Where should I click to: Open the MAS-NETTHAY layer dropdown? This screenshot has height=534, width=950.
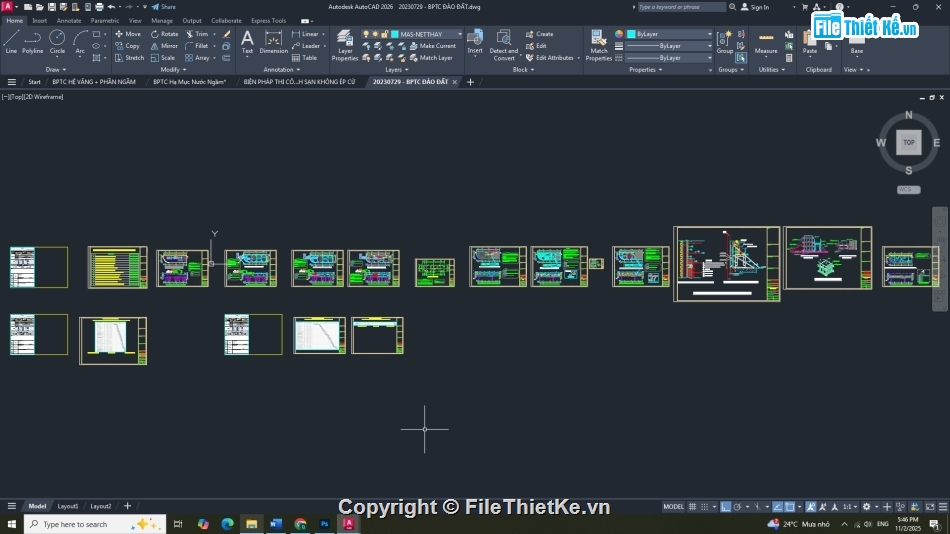[431, 34]
